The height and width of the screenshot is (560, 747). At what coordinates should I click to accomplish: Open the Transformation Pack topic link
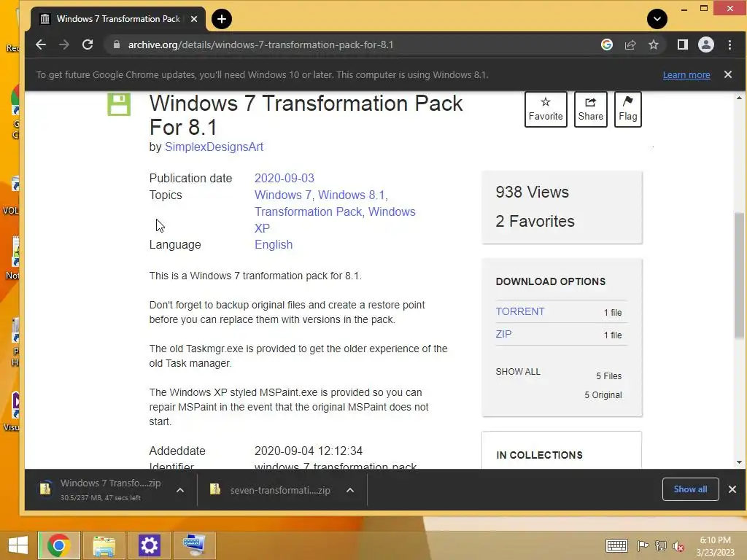coord(309,211)
